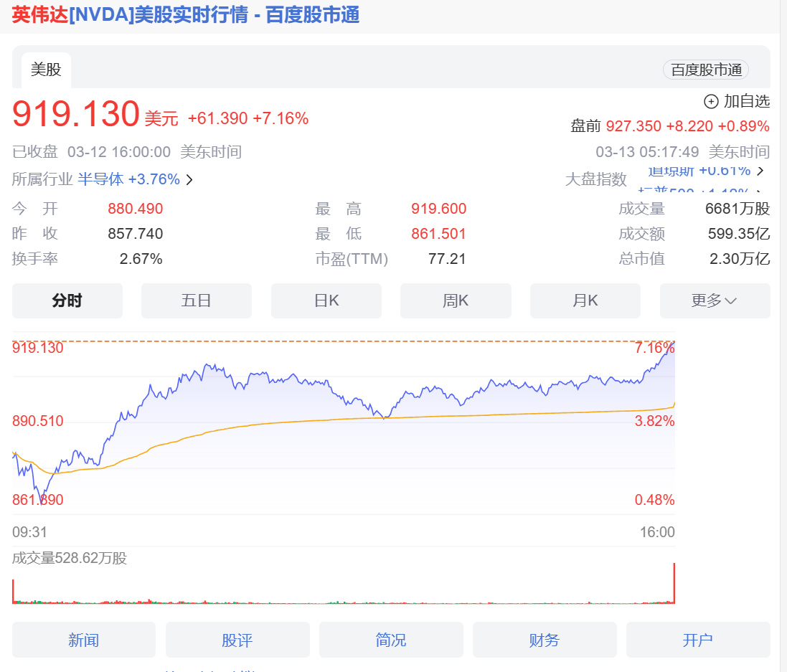The height and width of the screenshot is (672, 787).
Task: Open the page title link 英伟达[NVDA]美股实时行情
Action: pyautogui.click(x=186, y=14)
